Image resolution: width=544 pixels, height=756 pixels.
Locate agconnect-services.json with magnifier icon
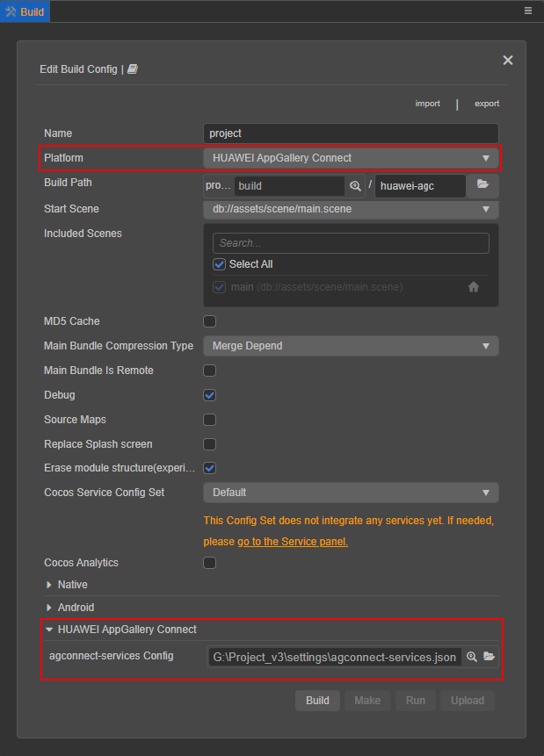[472, 657]
